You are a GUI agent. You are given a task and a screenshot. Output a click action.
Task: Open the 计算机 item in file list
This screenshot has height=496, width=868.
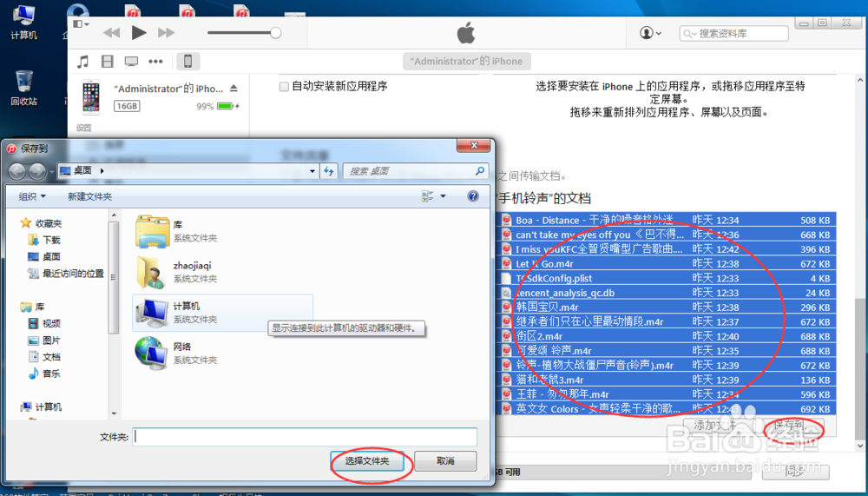coord(222,313)
